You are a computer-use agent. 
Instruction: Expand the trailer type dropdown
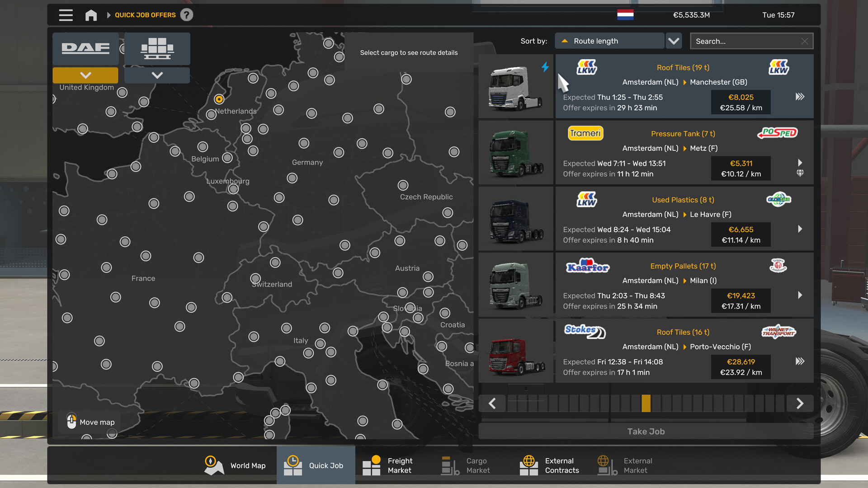click(x=157, y=75)
